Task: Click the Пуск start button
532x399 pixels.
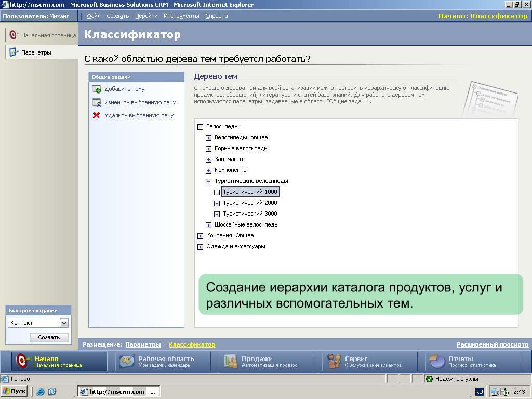Action: coord(15,392)
